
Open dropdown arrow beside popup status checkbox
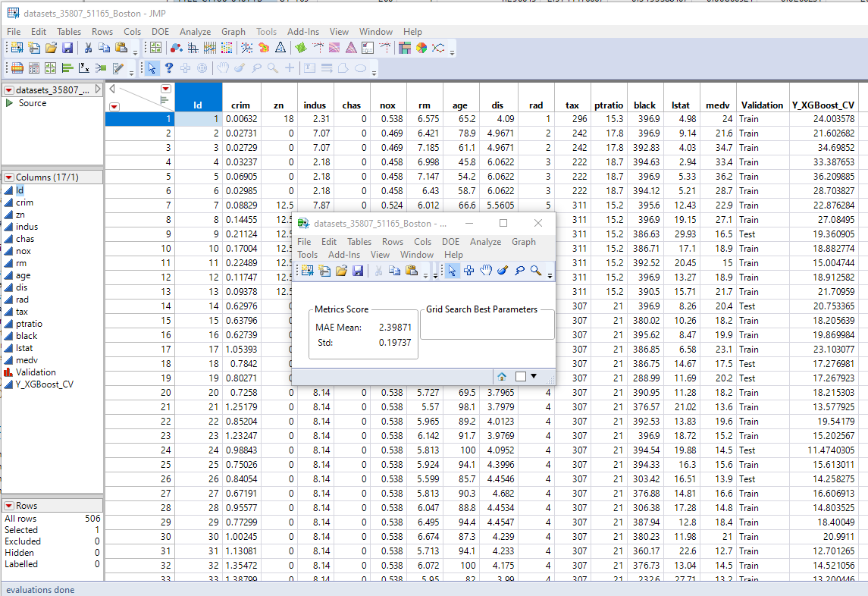coord(533,376)
